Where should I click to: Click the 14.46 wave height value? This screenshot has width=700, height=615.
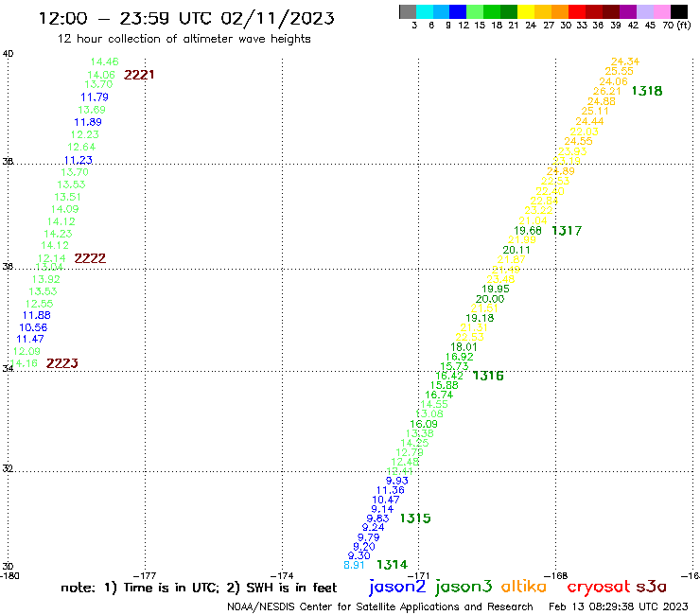click(x=104, y=61)
